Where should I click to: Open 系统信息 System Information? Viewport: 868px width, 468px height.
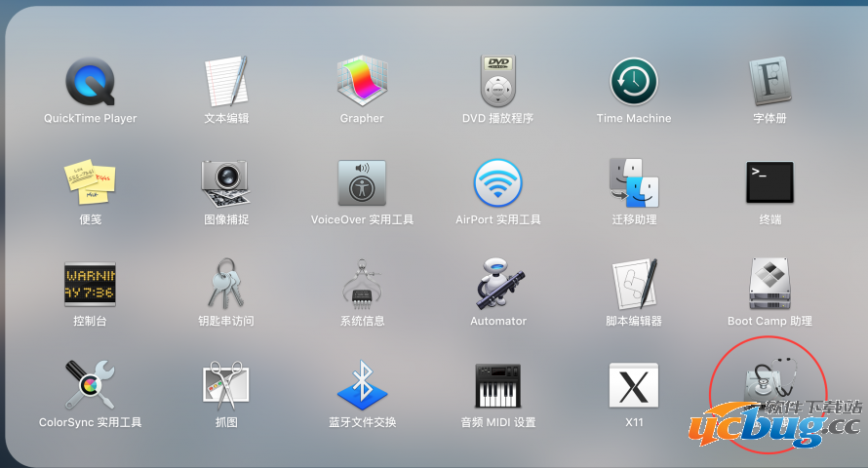[x=362, y=285]
